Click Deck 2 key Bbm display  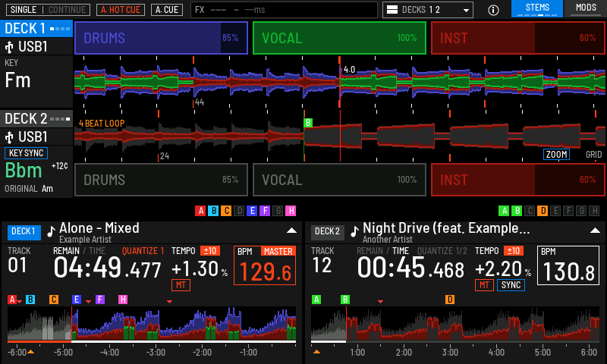tap(24, 170)
